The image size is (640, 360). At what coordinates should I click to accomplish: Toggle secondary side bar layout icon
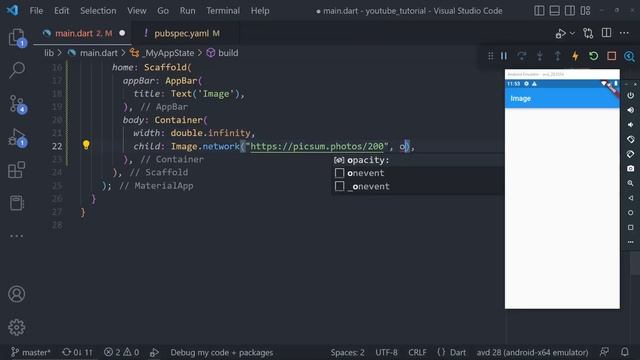click(x=570, y=11)
